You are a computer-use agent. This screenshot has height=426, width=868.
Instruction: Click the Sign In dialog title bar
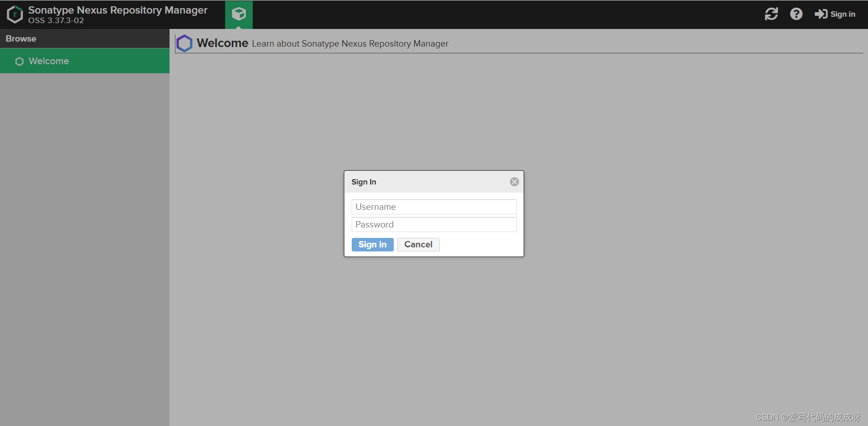[434, 182]
